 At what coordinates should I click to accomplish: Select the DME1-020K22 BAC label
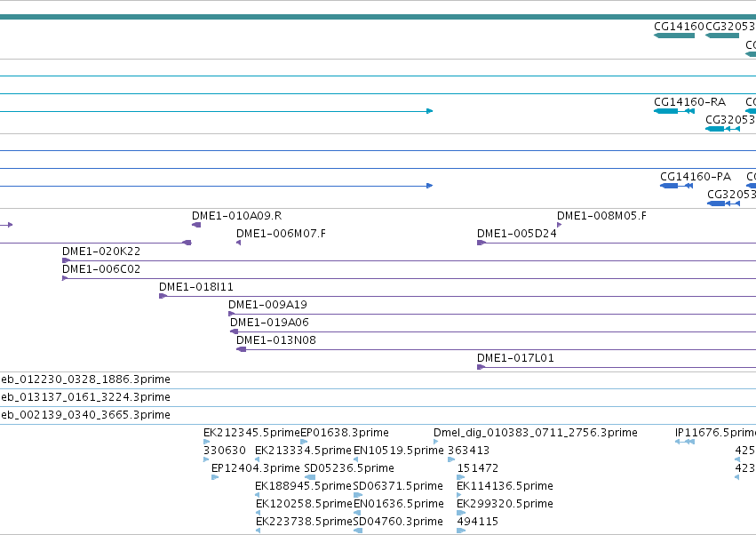pyautogui.click(x=101, y=252)
